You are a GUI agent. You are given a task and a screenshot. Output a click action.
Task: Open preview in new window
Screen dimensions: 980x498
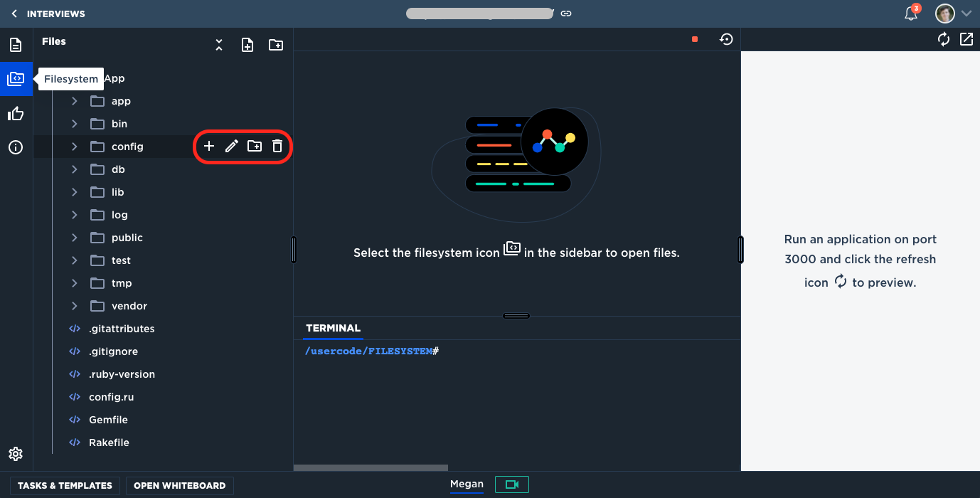coord(966,40)
